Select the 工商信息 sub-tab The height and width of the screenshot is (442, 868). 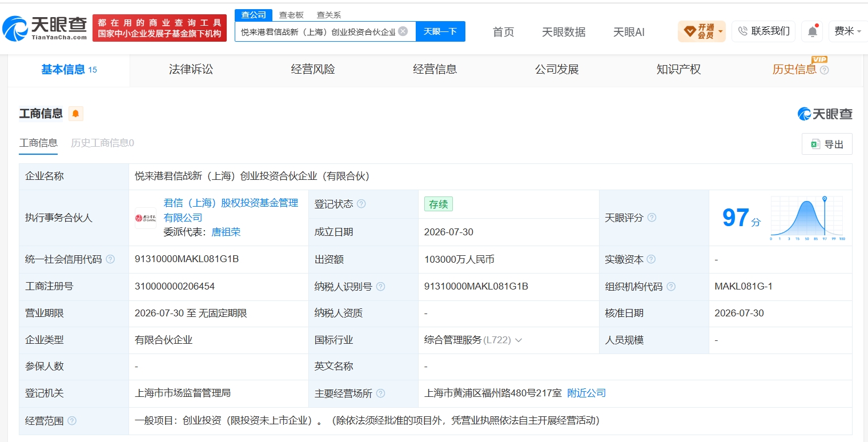[38, 143]
